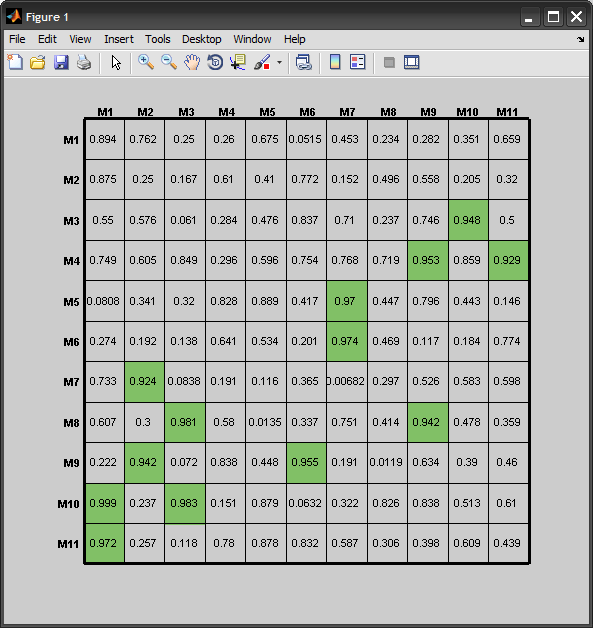
Task: Click the cell with value 0.0632
Action: (x=306, y=503)
